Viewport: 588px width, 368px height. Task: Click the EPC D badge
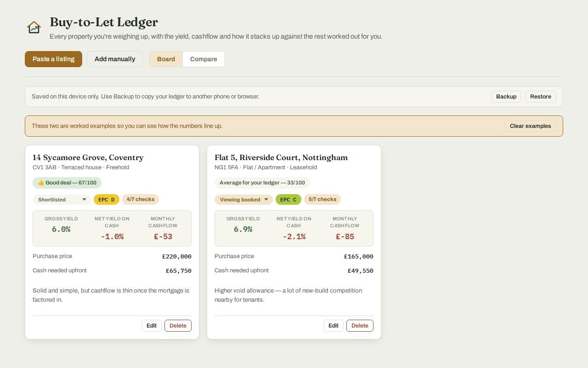tap(107, 200)
